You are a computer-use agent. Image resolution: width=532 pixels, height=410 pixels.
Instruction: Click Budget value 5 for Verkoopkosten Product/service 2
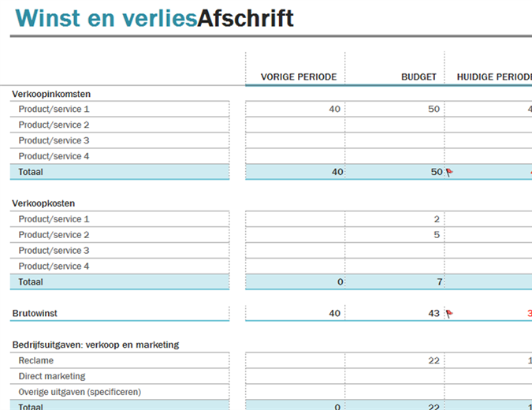(x=437, y=235)
